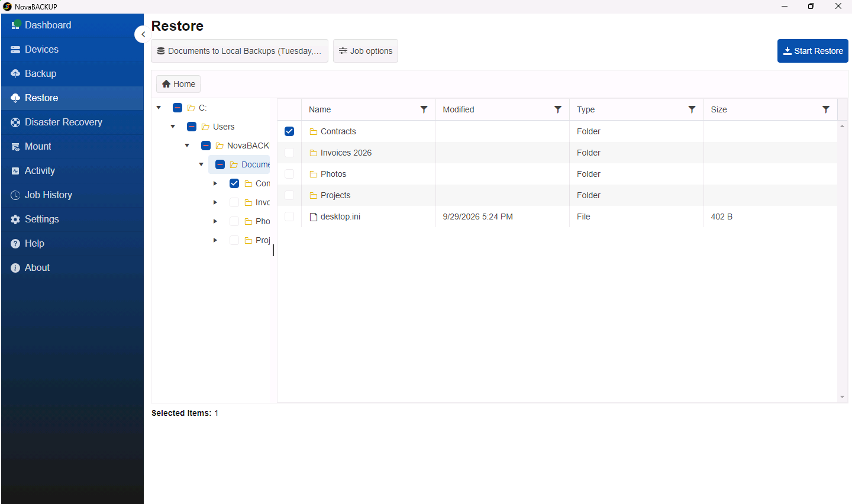The width and height of the screenshot is (852, 504).
Task: Expand the Proj tree folder
Action: 215,240
